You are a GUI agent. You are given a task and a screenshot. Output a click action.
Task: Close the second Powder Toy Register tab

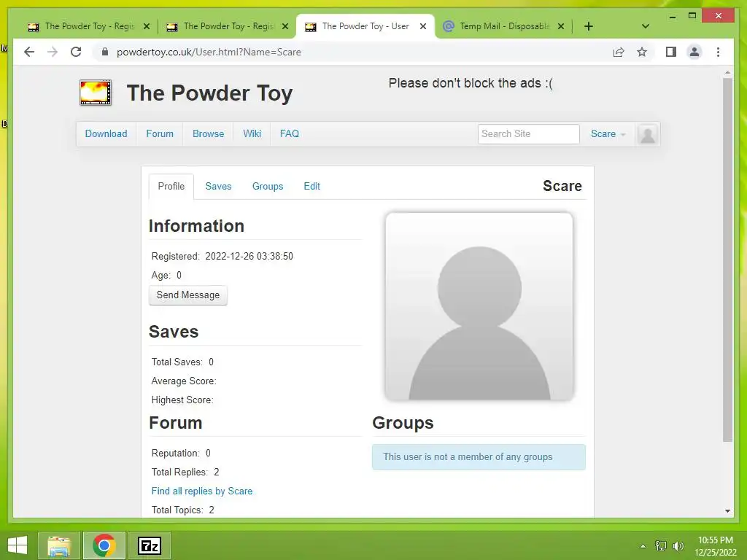click(x=285, y=26)
